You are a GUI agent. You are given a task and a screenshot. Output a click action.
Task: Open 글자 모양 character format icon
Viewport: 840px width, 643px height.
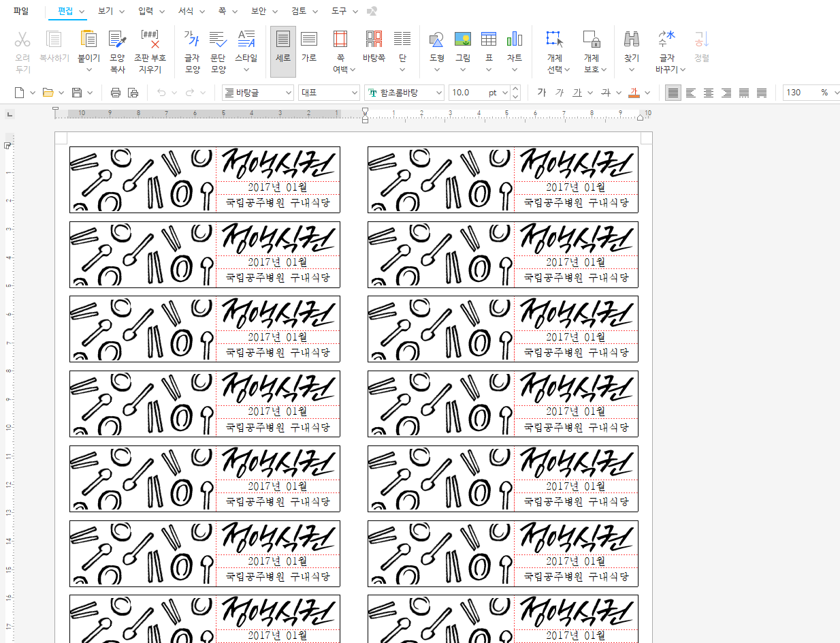(x=192, y=40)
